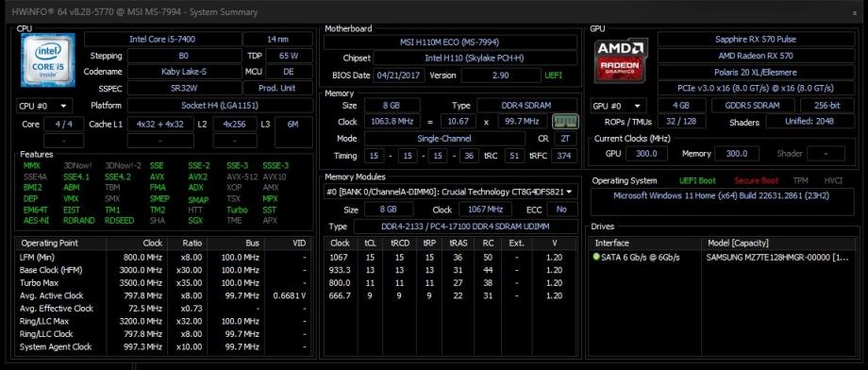This screenshot has height=370, width=868.
Task: Click the Unified: 2048 shaders field
Action: click(x=810, y=122)
